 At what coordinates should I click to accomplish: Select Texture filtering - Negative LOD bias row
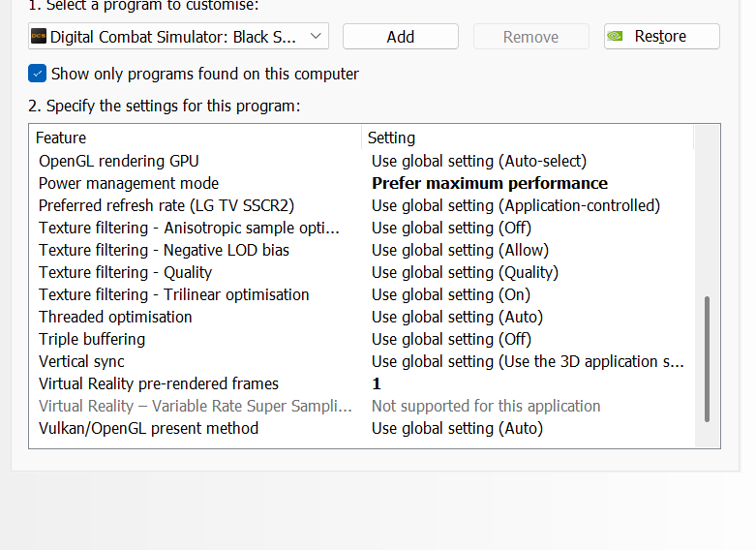(164, 250)
